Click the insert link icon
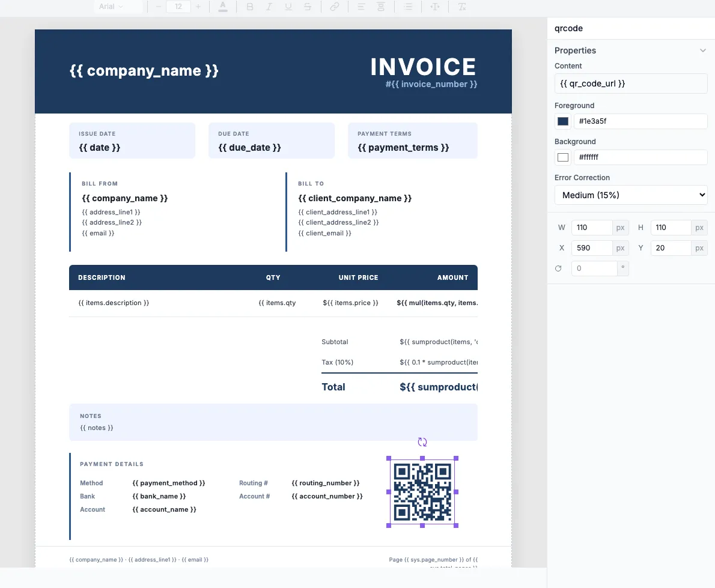This screenshot has height=588, width=715. (335, 7)
